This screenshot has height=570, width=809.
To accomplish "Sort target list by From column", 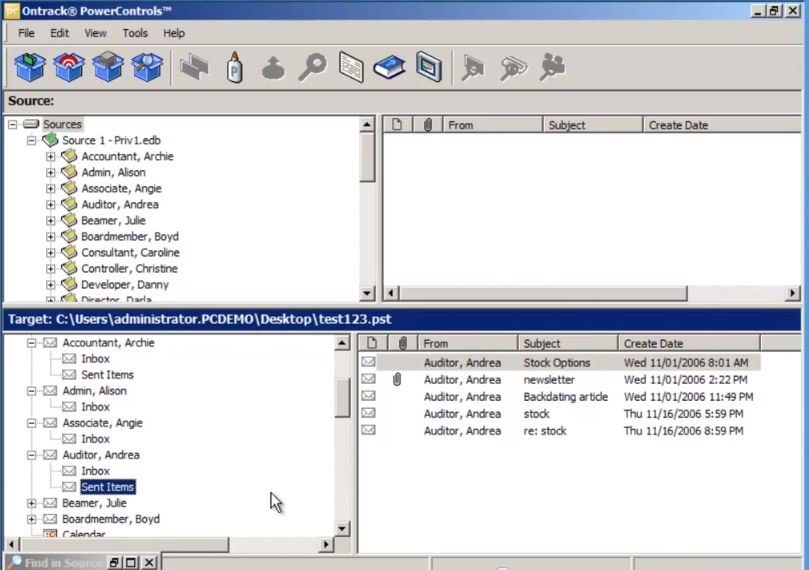I will tap(467, 343).
